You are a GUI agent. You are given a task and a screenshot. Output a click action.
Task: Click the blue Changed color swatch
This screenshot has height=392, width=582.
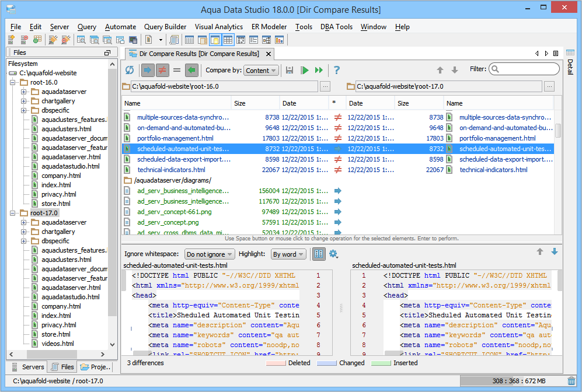(327, 363)
